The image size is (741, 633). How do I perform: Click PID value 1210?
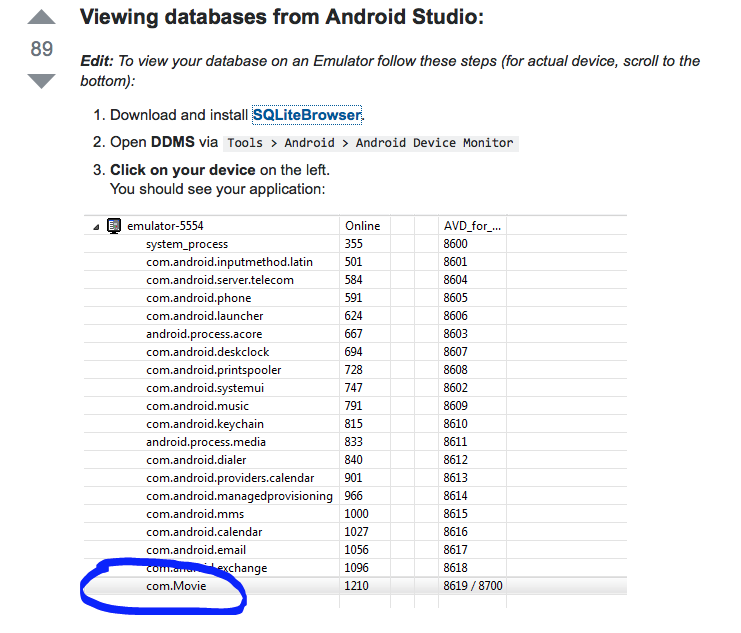(356, 586)
